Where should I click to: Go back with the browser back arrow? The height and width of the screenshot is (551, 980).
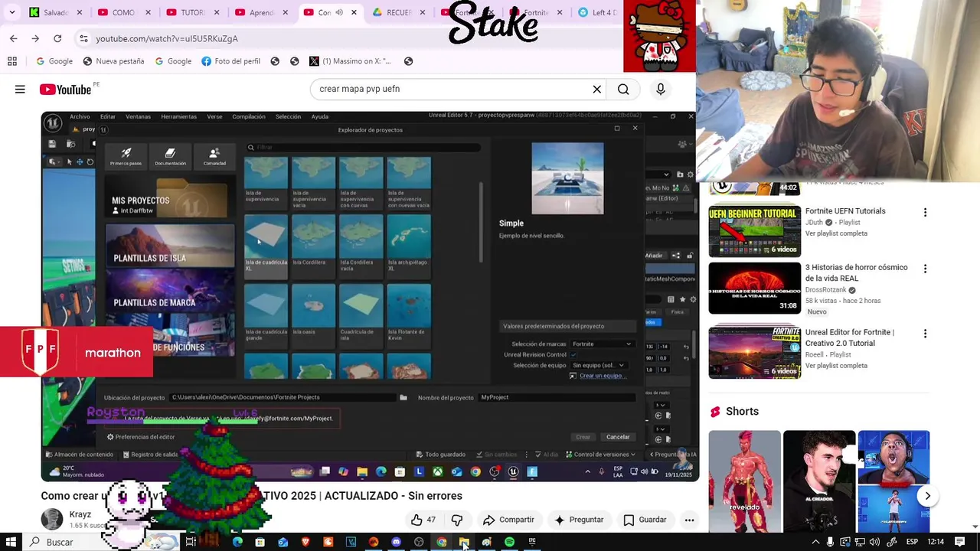point(13,38)
